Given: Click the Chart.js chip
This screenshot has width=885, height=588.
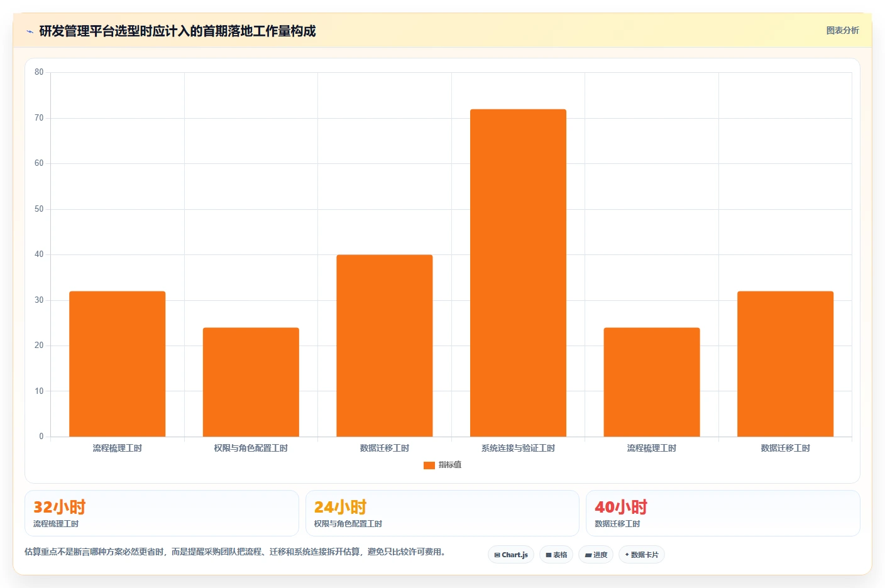Looking at the screenshot, I should (511, 555).
